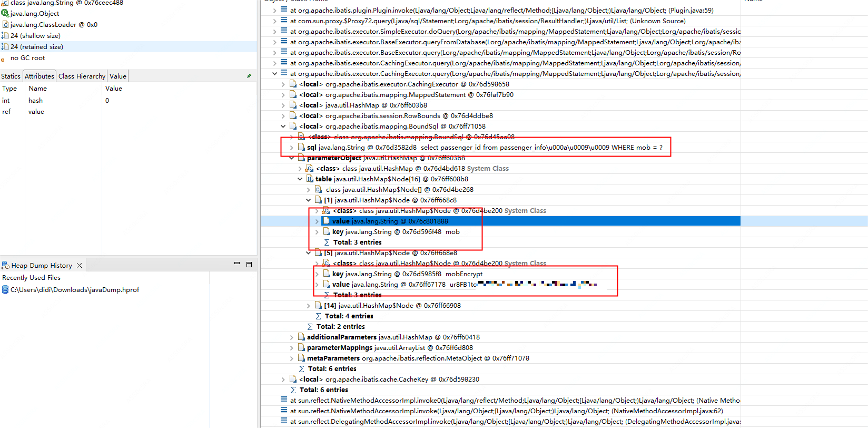Switch to the Statics tab
This screenshot has height=428, width=868.
point(11,76)
